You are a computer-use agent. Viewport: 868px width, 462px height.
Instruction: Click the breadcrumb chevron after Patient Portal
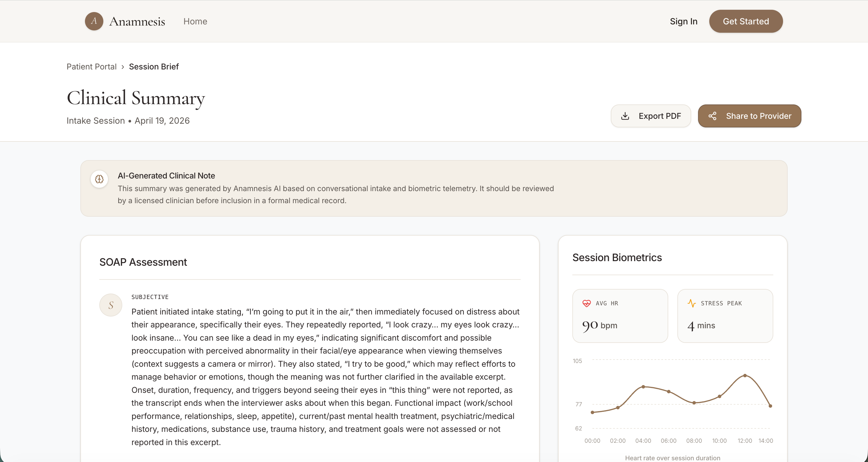click(123, 67)
